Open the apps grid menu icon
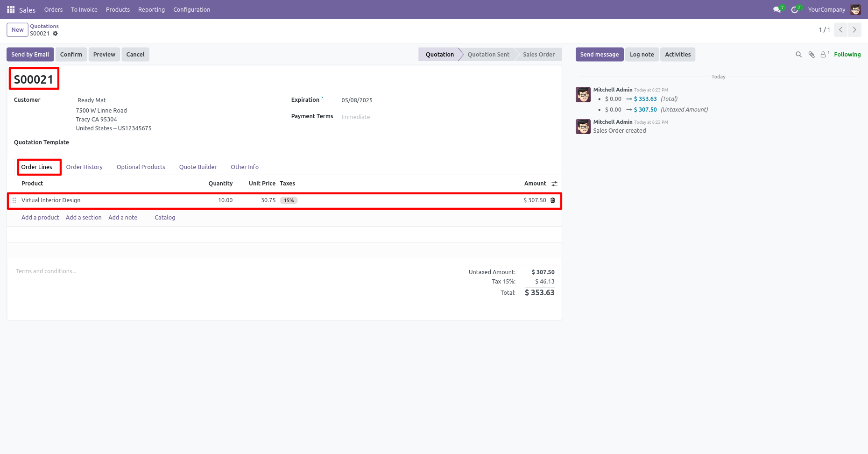The height and width of the screenshot is (454, 868). (x=11, y=9)
